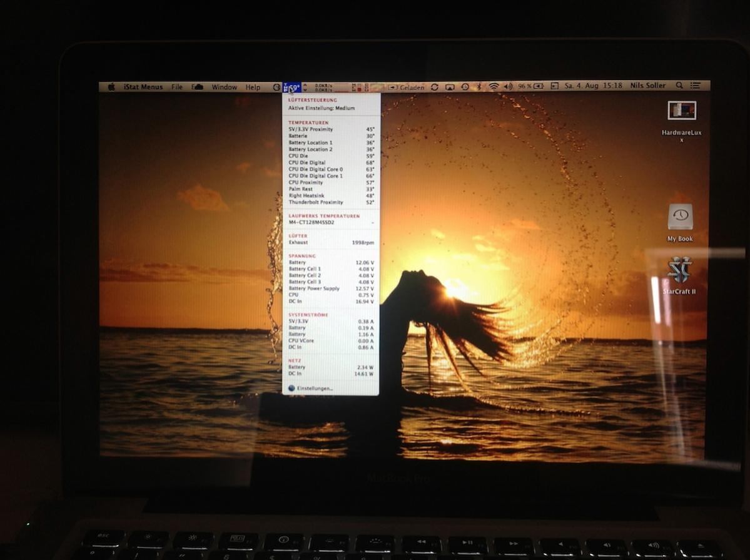750x560 pixels.
Task: Open the AirPlay display menu icon
Action: tap(450, 86)
